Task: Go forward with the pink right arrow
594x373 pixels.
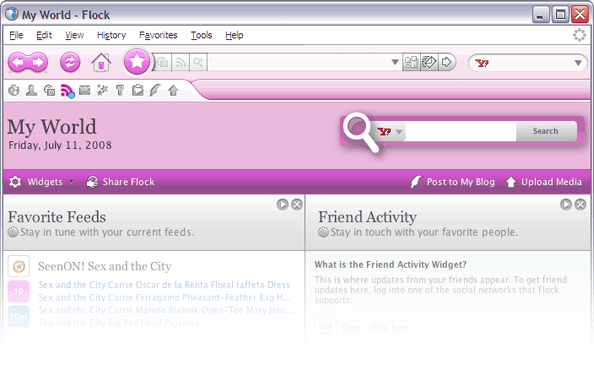Action: 38,62
